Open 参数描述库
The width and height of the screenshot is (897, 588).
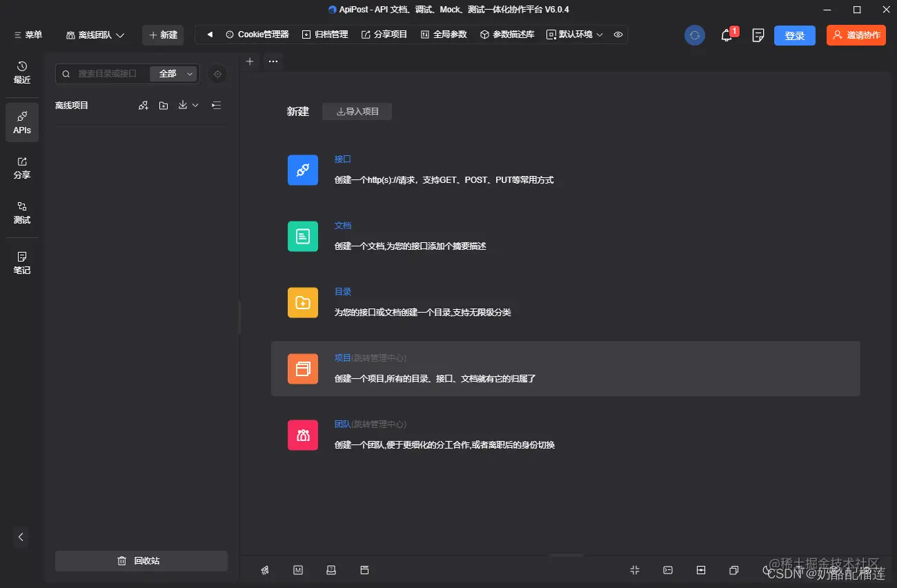[x=507, y=35]
